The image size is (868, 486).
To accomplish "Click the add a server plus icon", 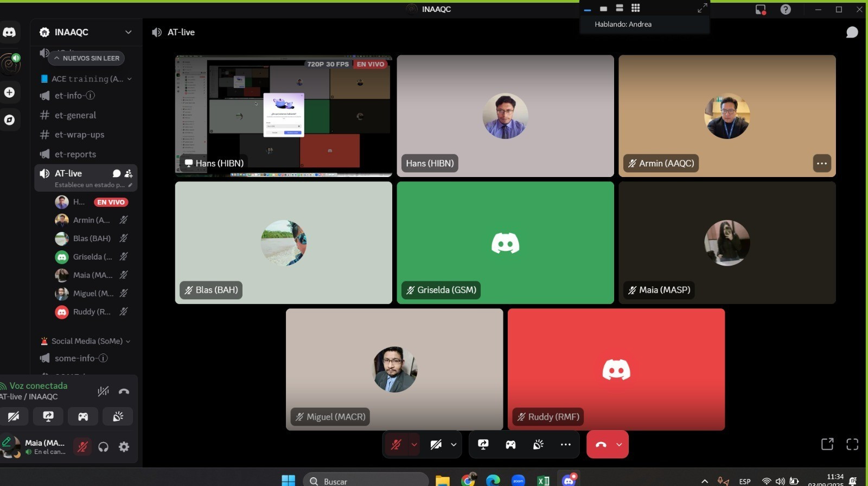I will pyautogui.click(x=10, y=92).
